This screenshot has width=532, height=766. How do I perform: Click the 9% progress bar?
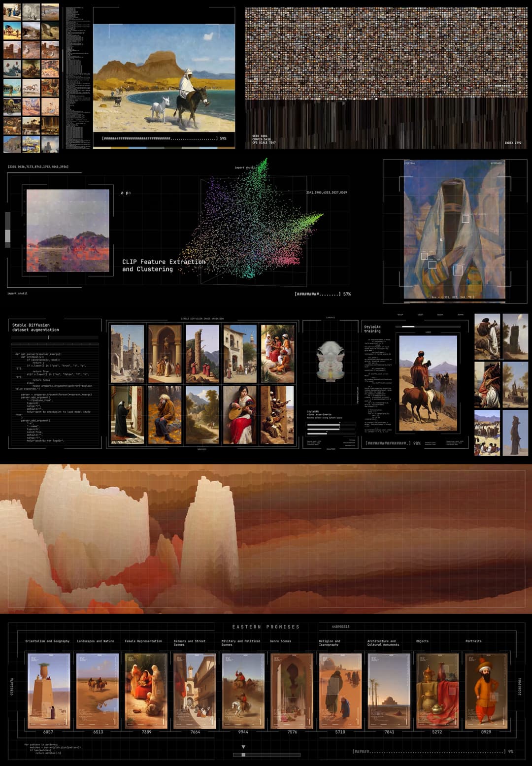pos(433,752)
